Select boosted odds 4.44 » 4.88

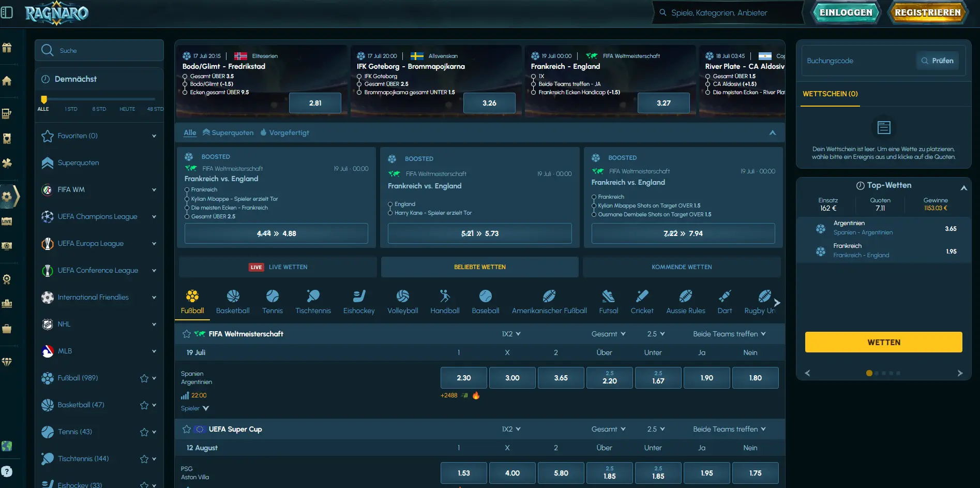click(x=276, y=233)
